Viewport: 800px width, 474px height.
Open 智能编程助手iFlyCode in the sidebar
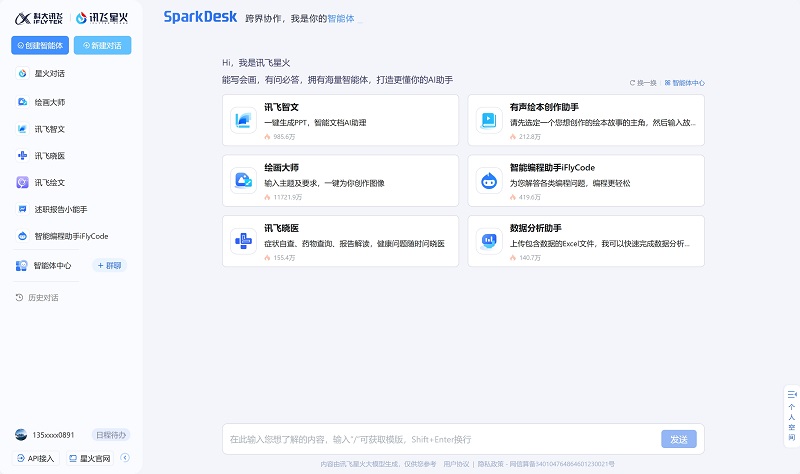71,236
